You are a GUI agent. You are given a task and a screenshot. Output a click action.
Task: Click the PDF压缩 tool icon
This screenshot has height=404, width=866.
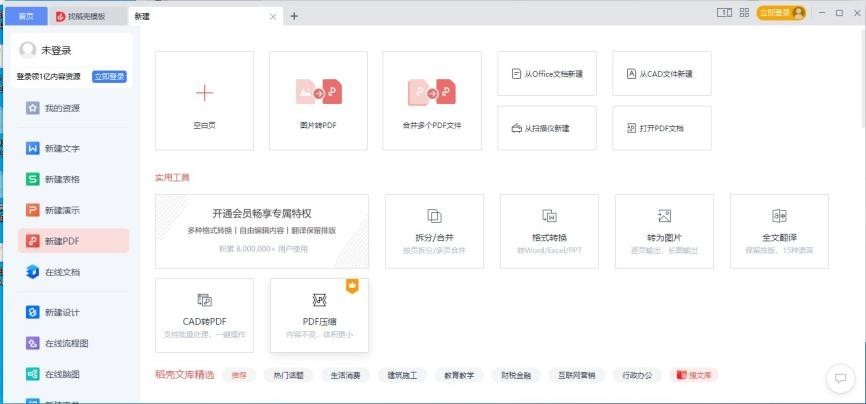319,300
